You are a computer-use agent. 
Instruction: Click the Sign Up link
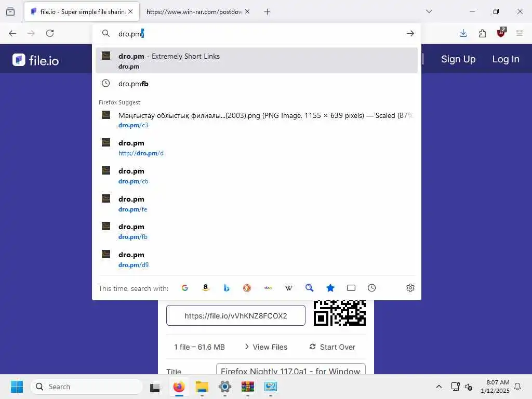458,59
